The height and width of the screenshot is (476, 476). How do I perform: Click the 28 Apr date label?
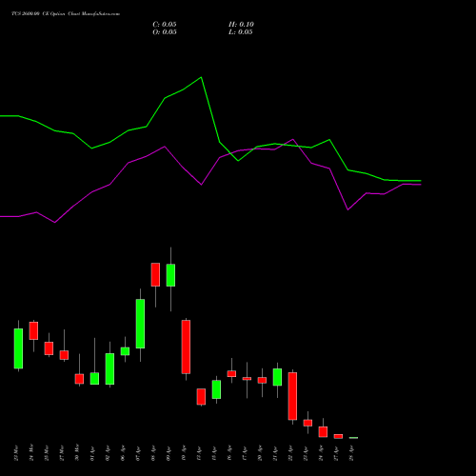click(351, 453)
